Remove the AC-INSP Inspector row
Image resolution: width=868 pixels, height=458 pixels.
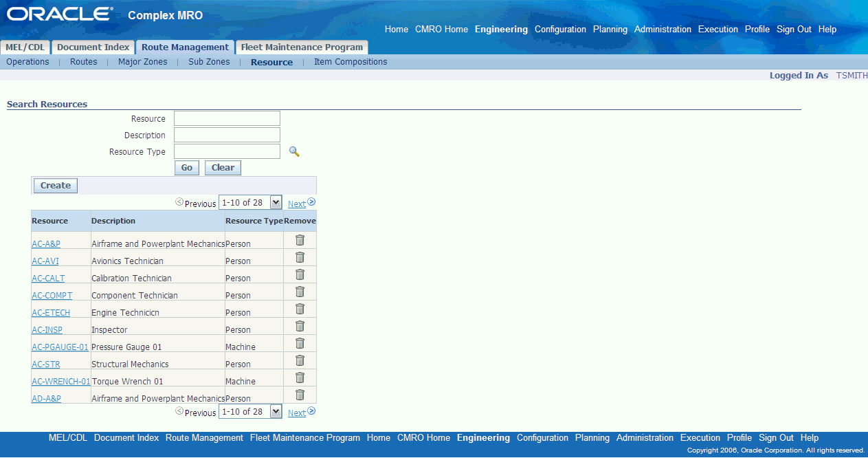[x=300, y=326]
